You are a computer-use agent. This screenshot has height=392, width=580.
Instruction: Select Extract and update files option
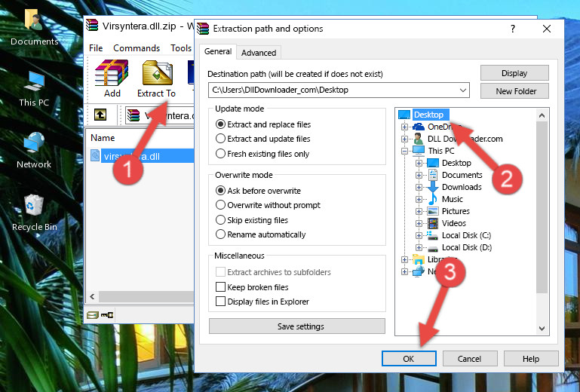tap(220, 139)
